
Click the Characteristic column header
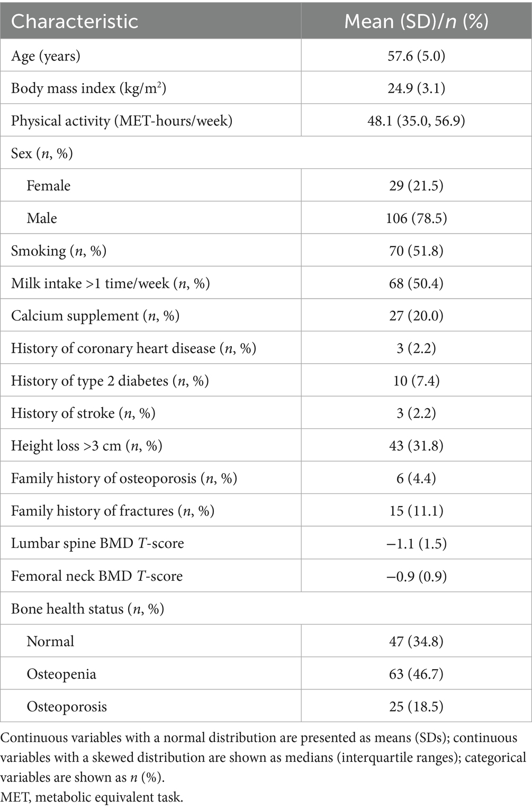75,21
